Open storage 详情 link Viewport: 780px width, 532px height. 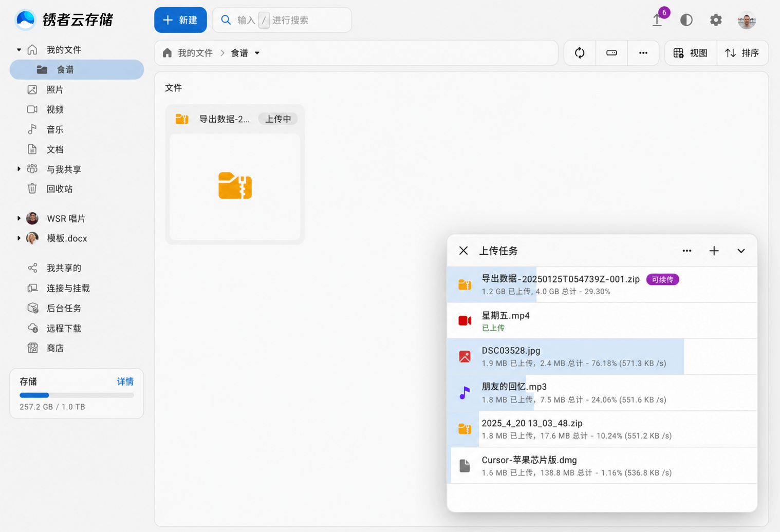click(x=125, y=382)
